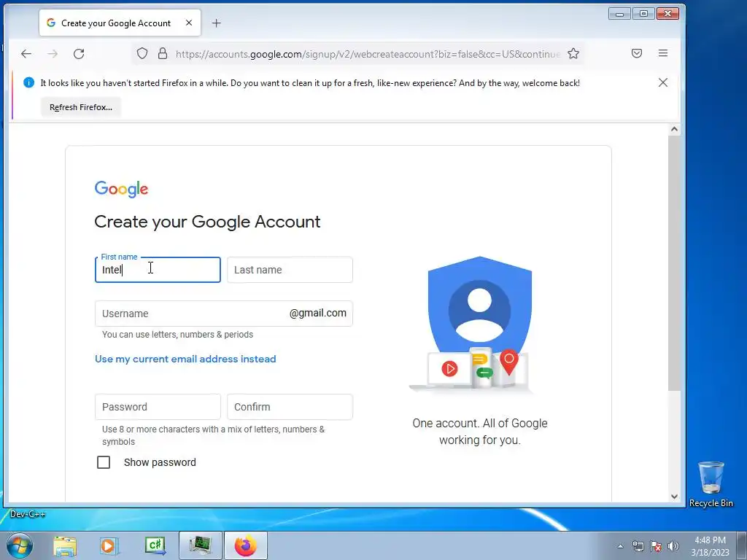
Task: Click the page scrollbar up arrow
Action: (x=674, y=129)
